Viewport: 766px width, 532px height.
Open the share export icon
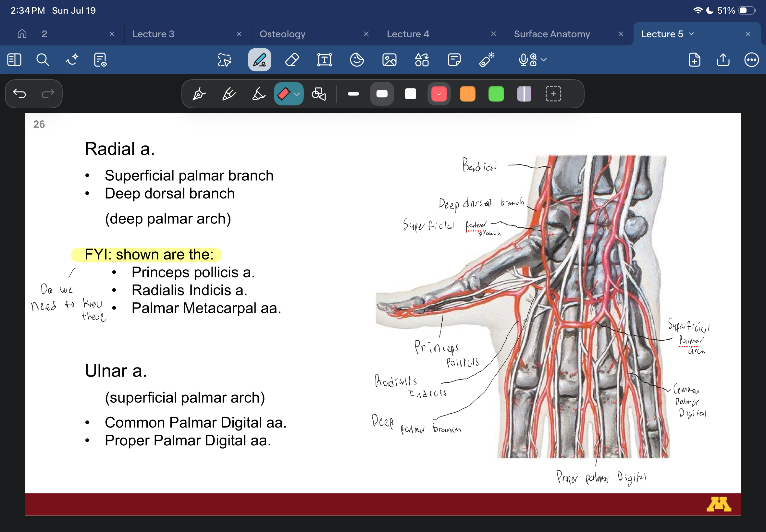723,60
